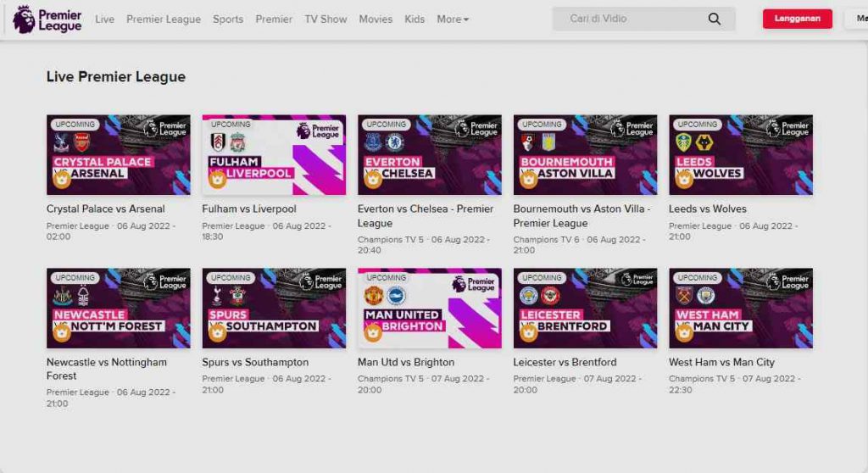The width and height of the screenshot is (868, 473).
Task: Click the Liverpool crest on Fulham card
Action: pyautogui.click(x=238, y=143)
